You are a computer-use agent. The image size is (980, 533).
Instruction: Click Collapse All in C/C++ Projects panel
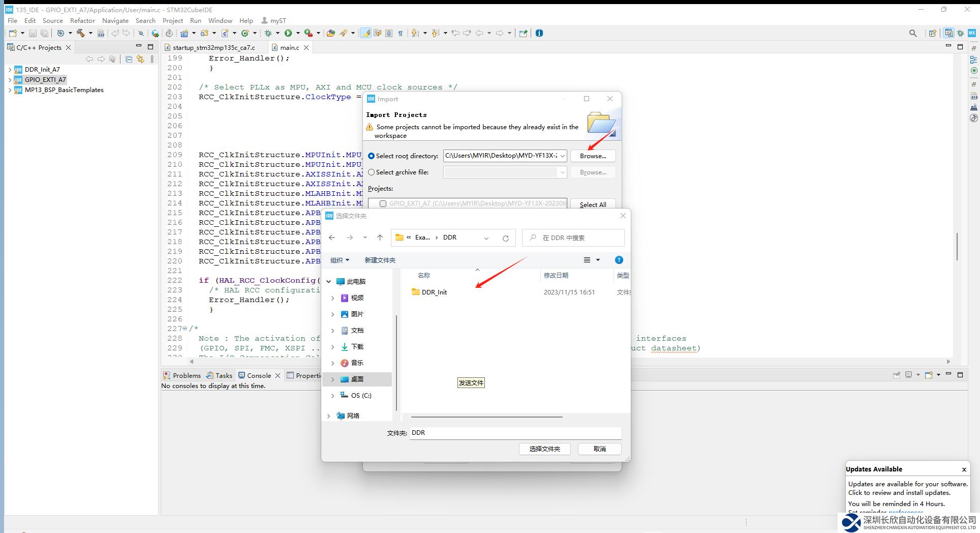coord(129,60)
